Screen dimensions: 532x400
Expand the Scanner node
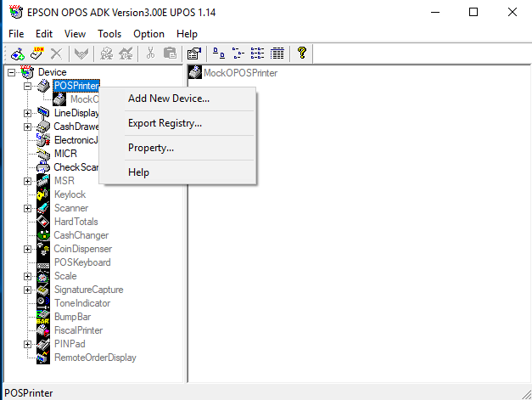click(27, 208)
